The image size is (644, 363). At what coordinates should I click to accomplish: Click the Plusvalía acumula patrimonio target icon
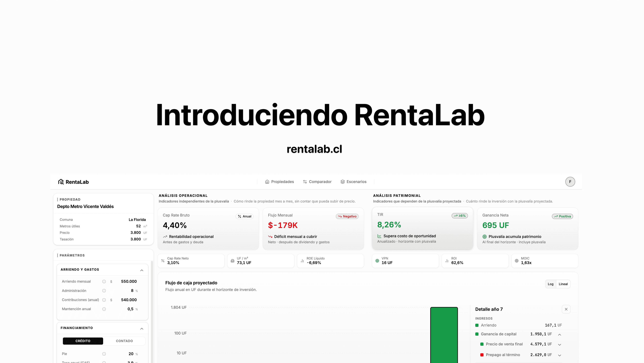click(x=484, y=237)
